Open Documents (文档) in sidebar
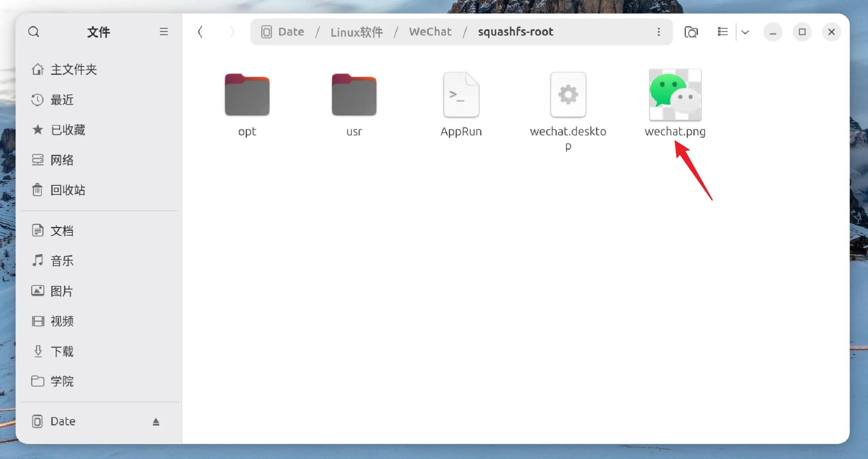Image resolution: width=868 pixels, height=459 pixels. coord(99,230)
